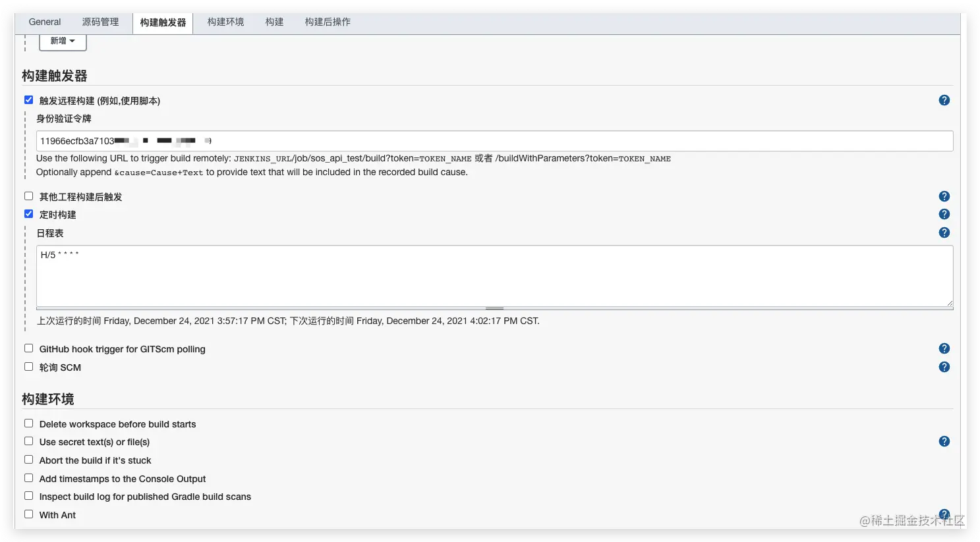The width and height of the screenshot is (980, 542).
Task: Switch to 构建后操作 tab
Action: (x=328, y=22)
